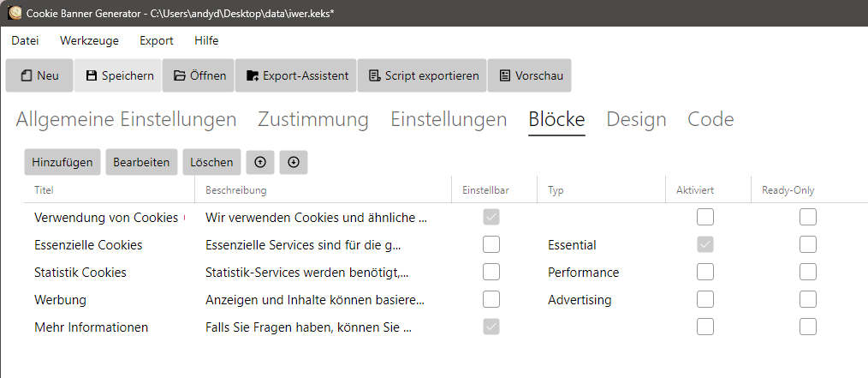
Task: Tick Aktiviert for Verwendung von Cookies
Action: tap(705, 217)
